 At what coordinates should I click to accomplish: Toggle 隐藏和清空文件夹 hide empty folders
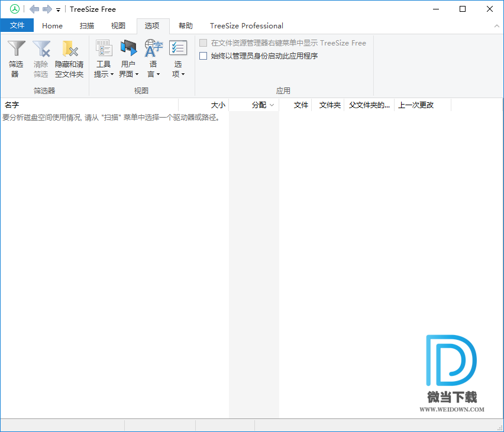(69, 59)
